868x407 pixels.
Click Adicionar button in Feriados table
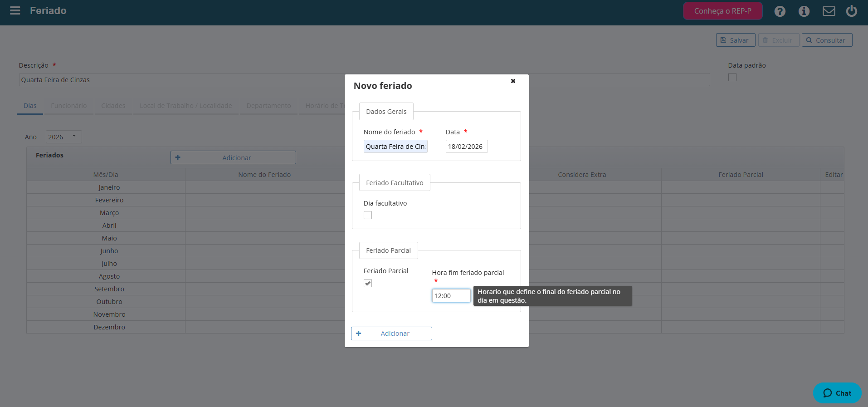233,157
